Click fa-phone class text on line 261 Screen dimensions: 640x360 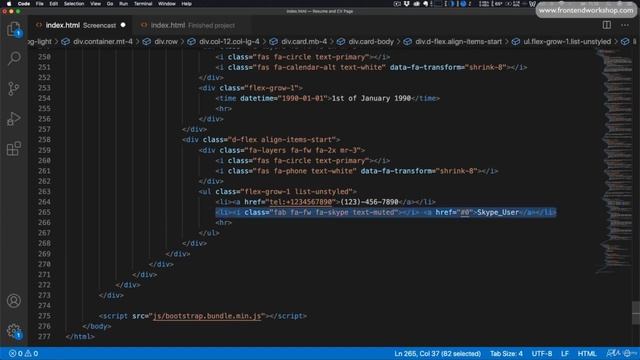click(290, 171)
